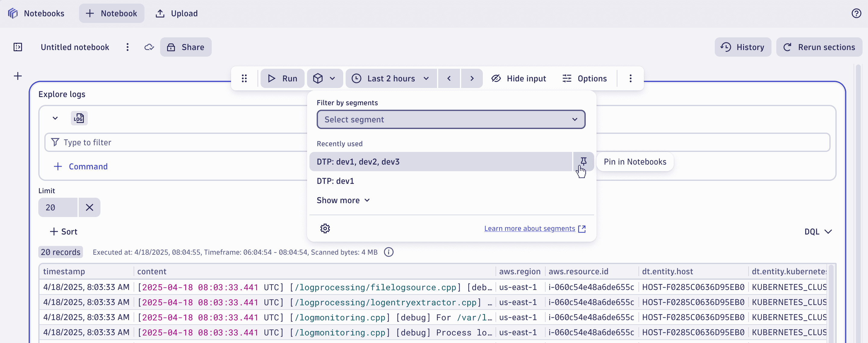Select the logentryextractor.cpp log row content
The image size is (868, 343).
pos(315,302)
